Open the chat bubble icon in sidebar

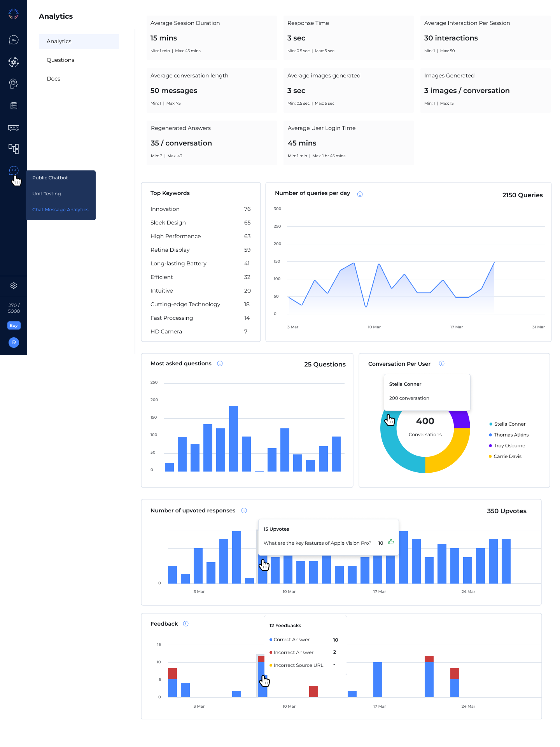pyautogui.click(x=14, y=40)
